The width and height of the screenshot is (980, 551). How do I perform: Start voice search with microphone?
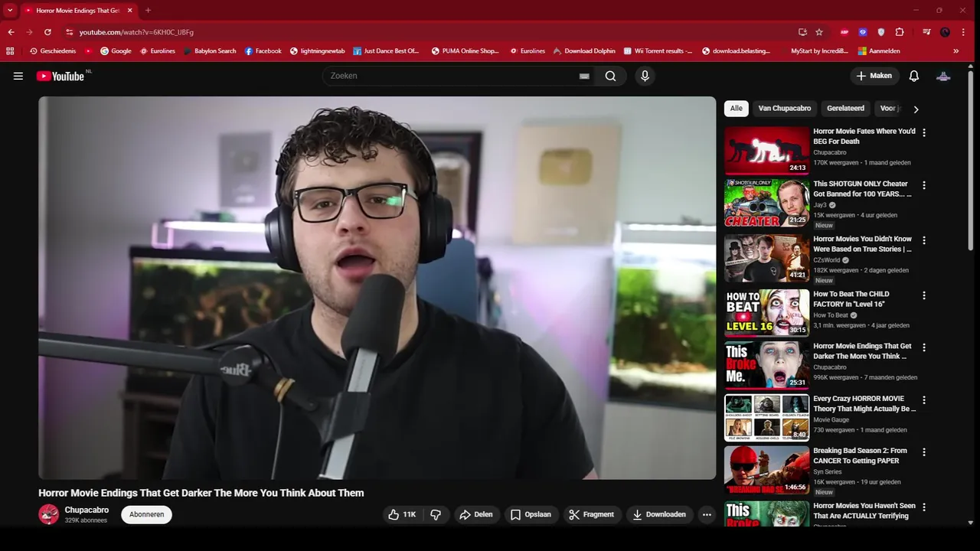tap(645, 76)
